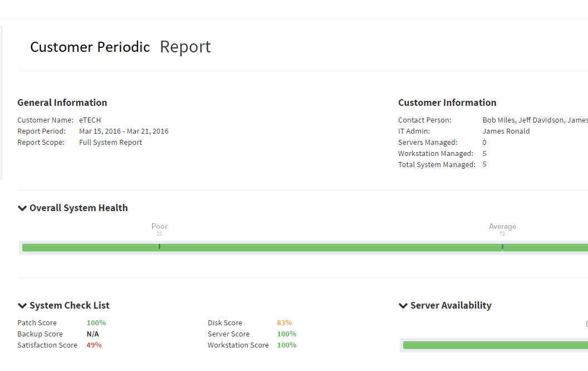The image size is (588, 371).
Task: Click the Overall System Health chevron icon
Action: click(x=22, y=208)
